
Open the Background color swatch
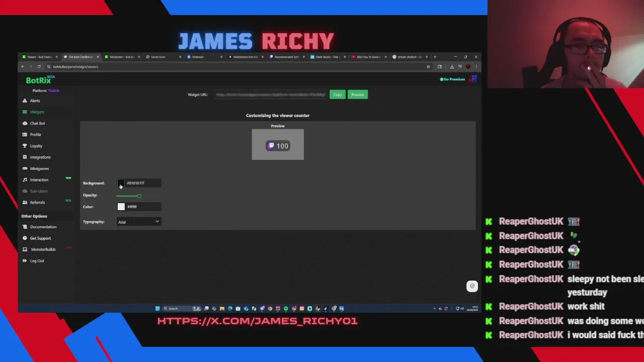[121, 183]
